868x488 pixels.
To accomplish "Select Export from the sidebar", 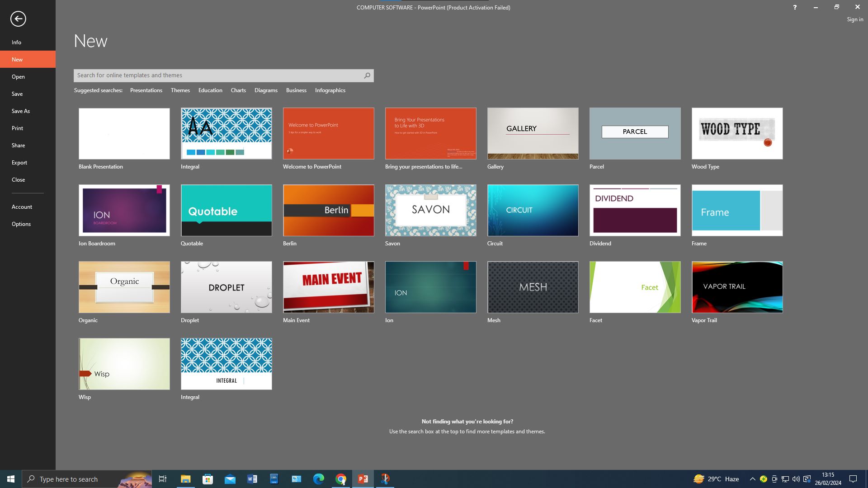I will (28, 162).
